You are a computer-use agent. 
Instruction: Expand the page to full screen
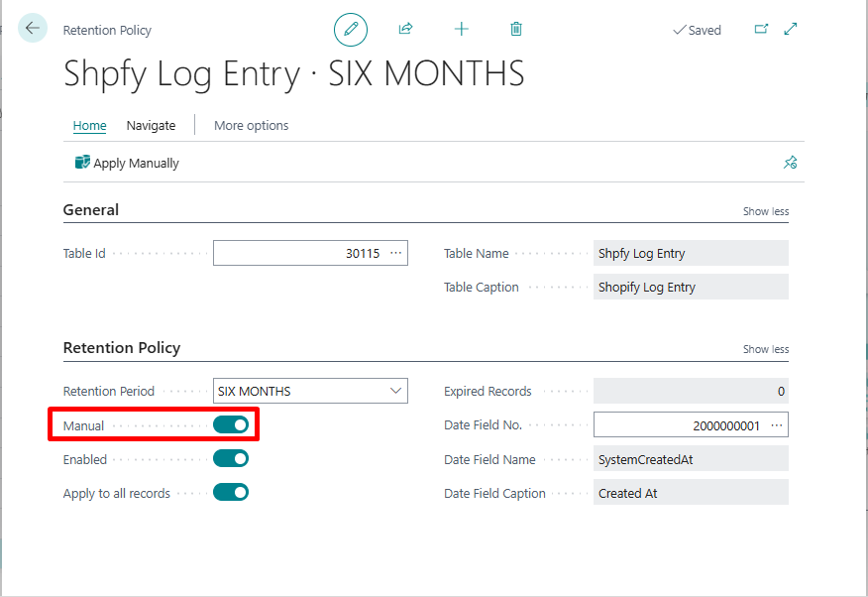[x=791, y=29]
